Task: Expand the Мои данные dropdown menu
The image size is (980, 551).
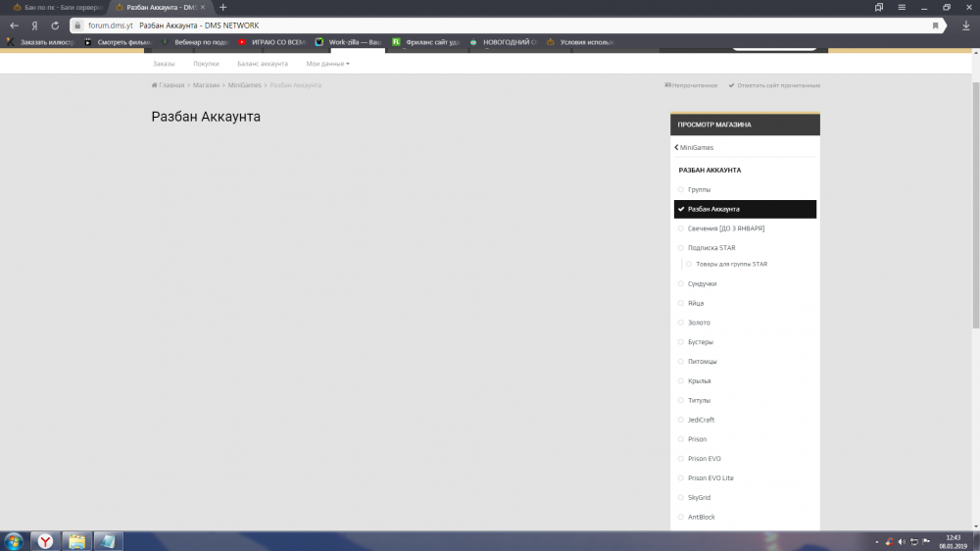Action: pyautogui.click(x=327, y=64)
